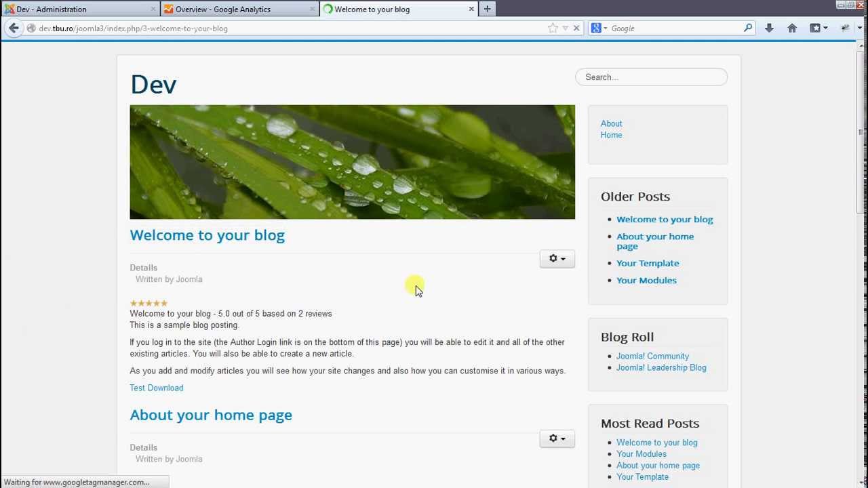
Task: Open the Welcome to your blog article title
Action: point(207,235)
